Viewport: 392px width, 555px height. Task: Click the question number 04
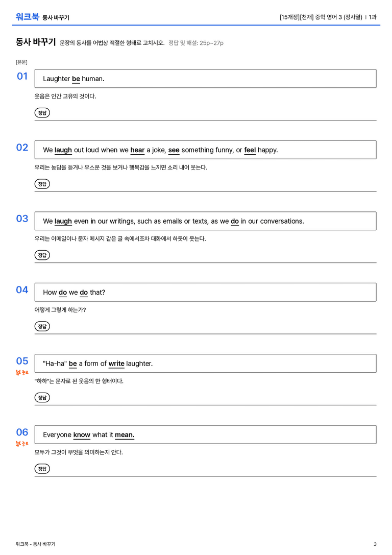click(x=22, y=290)
